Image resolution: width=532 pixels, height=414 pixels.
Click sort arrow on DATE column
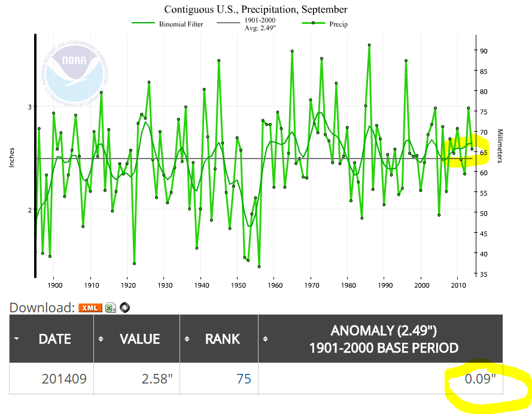click(17, 339)
